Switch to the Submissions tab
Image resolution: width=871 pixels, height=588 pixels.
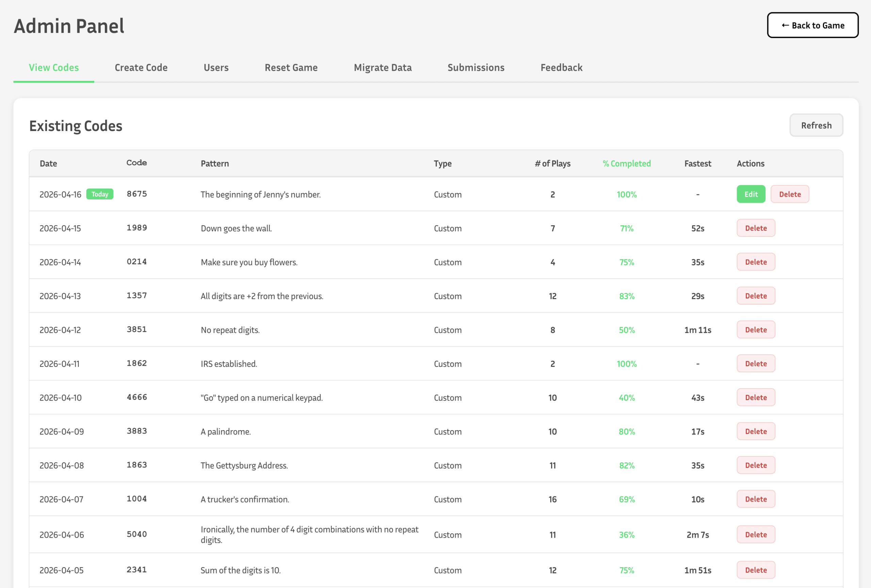click(x=476, y=68)
